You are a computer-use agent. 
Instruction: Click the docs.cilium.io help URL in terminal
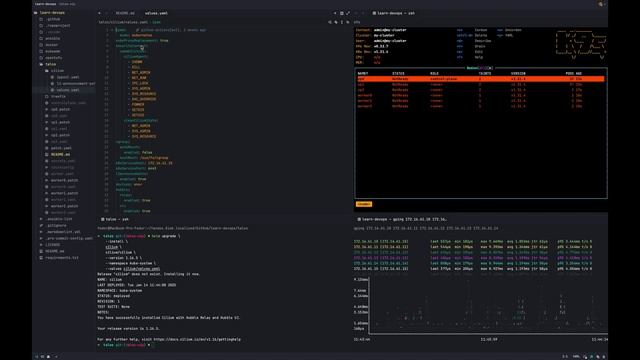[x=197, y=339]
